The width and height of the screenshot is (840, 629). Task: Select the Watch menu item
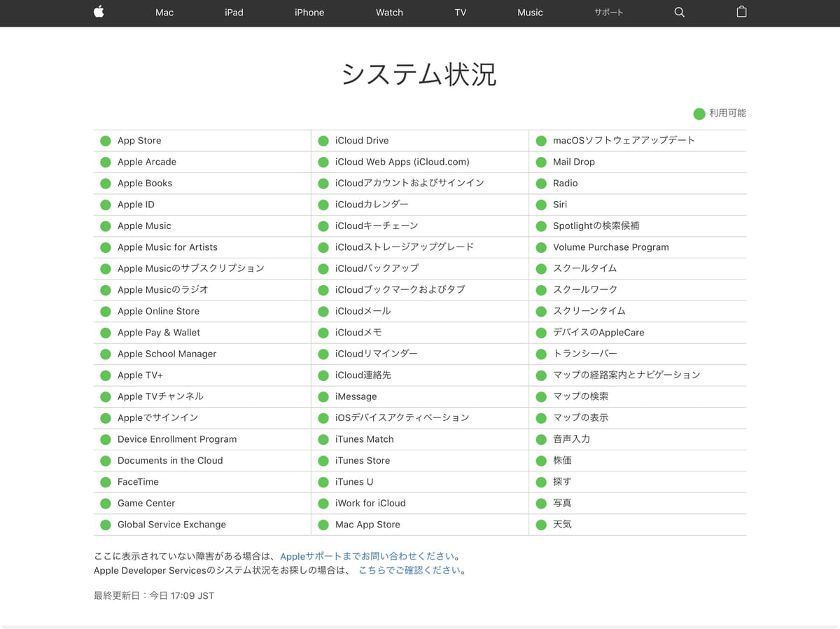coord(389,13)
